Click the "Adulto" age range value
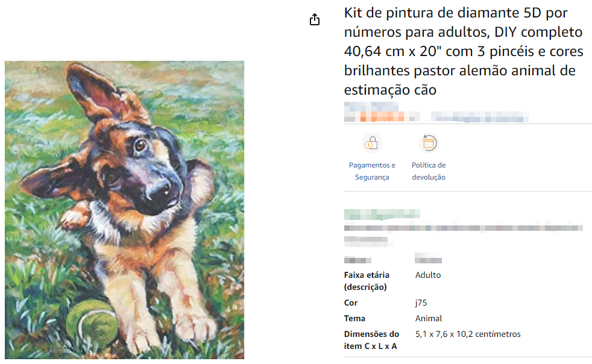592x364 pixels. pos(428,275)
